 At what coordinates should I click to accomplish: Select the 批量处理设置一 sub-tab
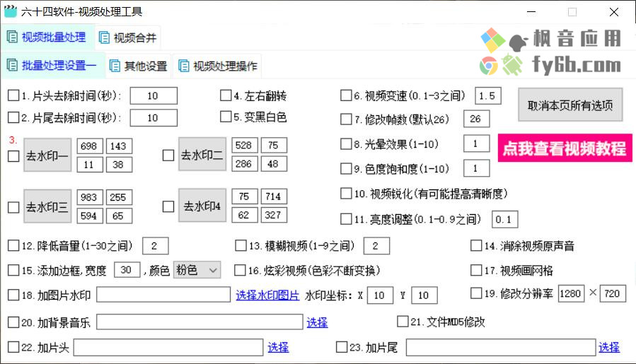pos(52,65)
